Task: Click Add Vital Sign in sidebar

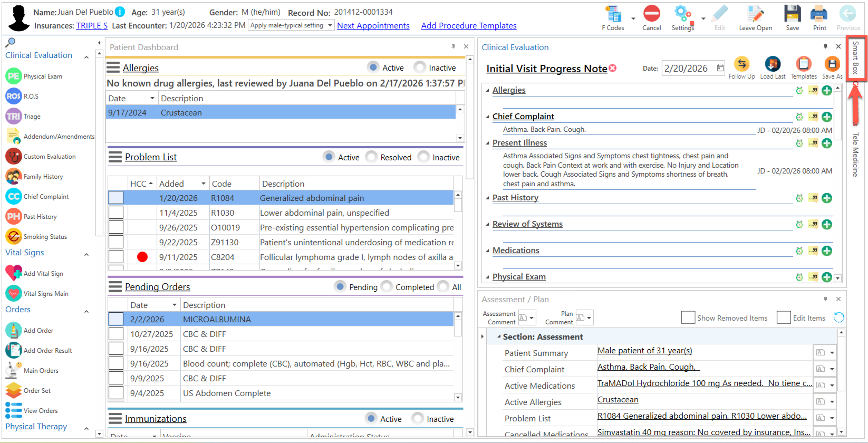Action: [43, 273]
